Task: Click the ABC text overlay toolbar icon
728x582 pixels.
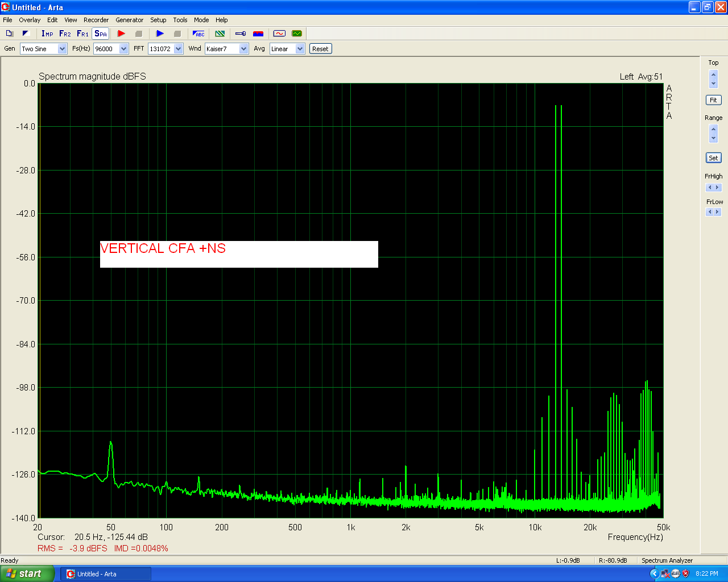Action: pos(198,34)
